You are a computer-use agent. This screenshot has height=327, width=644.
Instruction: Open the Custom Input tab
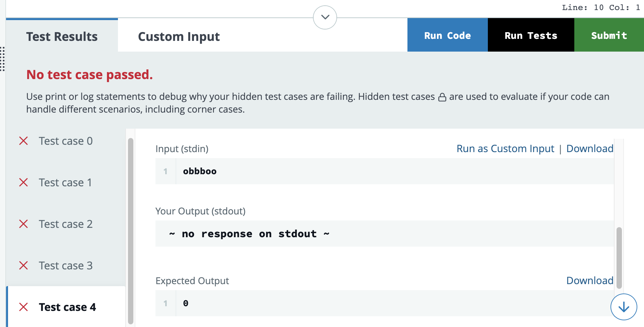click(x=179, y=36)
